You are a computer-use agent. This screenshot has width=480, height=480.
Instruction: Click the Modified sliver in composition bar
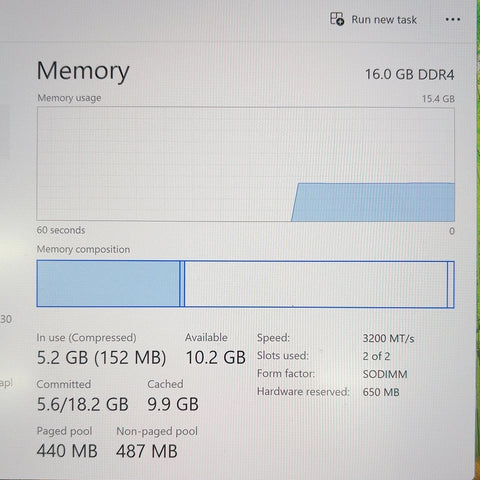[182, 284]
